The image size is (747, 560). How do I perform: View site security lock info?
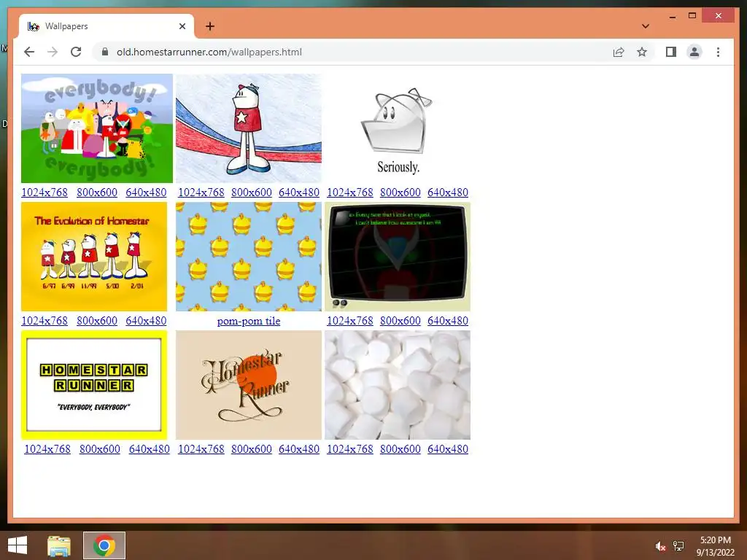pos(105,52)
